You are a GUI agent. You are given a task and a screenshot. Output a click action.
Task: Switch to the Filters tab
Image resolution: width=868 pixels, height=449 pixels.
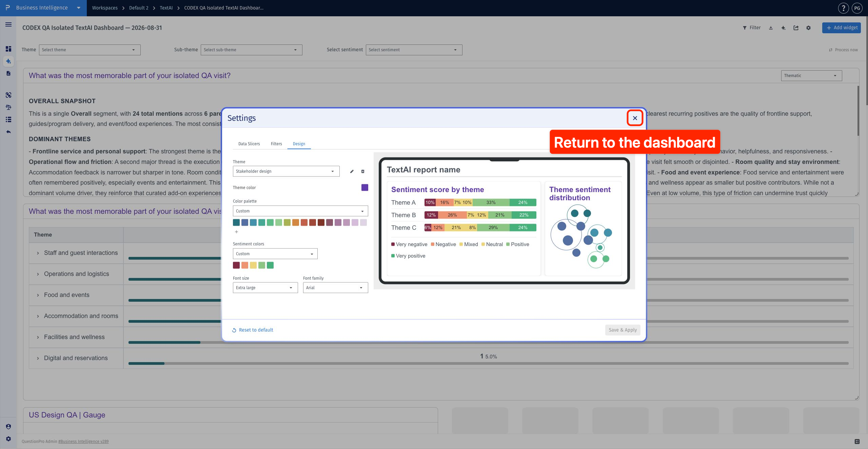276,144
